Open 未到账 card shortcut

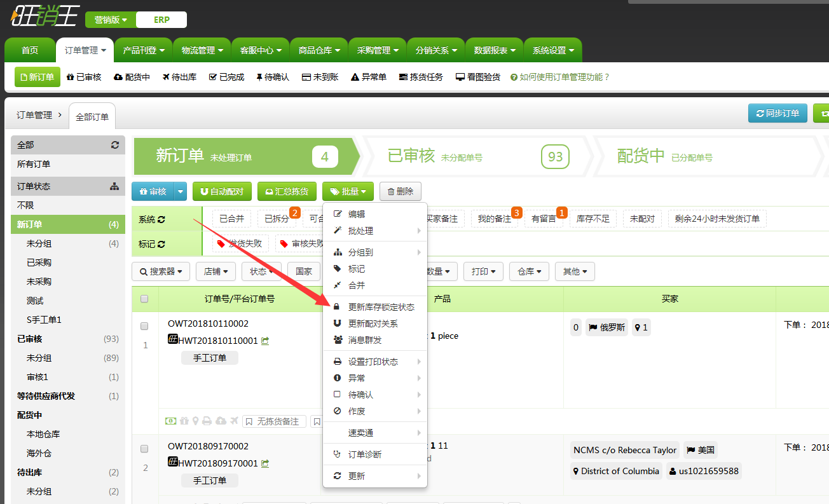coord(320,77)
